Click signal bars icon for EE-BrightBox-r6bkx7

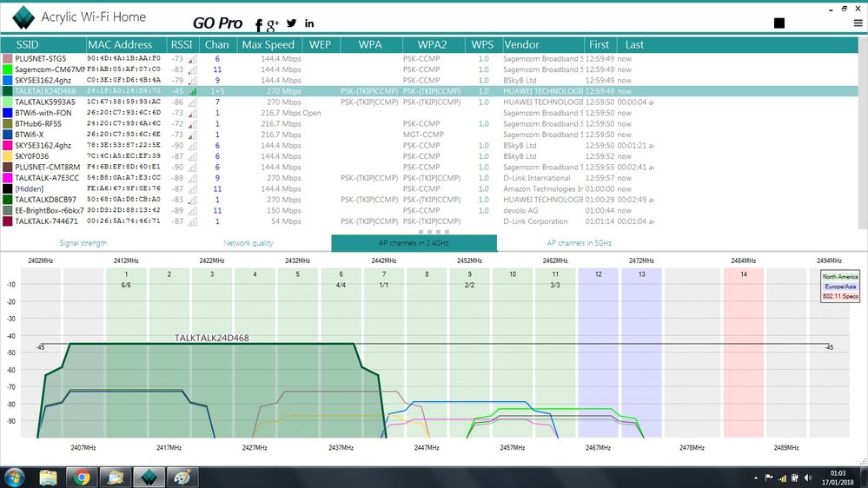tap(193, 210)
